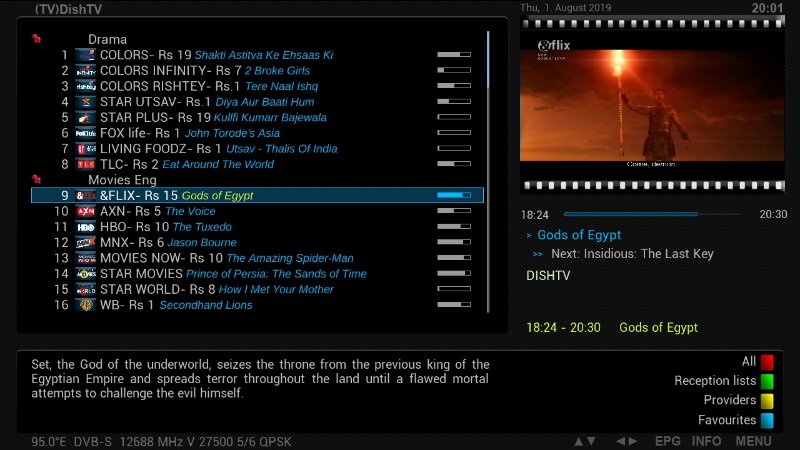Click the current event arrow beside Gods of Egypt
The width and height of the screenshot is (800, 450).
(529, 235)
